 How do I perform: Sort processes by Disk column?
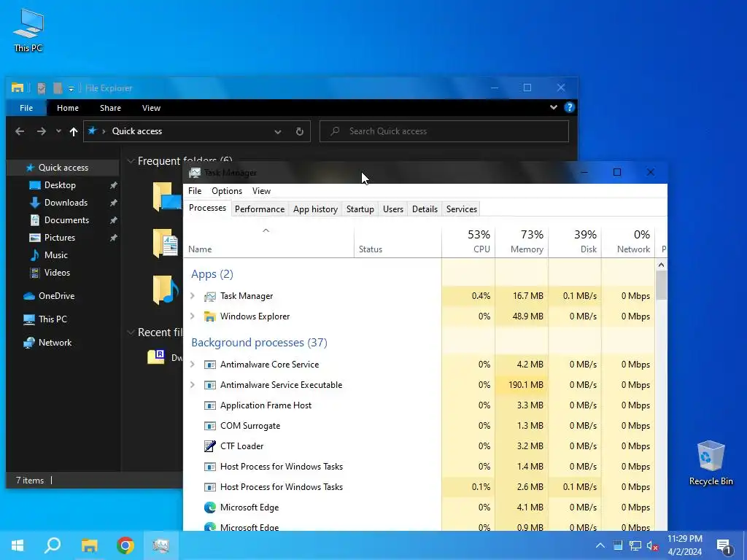click(x=576, y=241)
